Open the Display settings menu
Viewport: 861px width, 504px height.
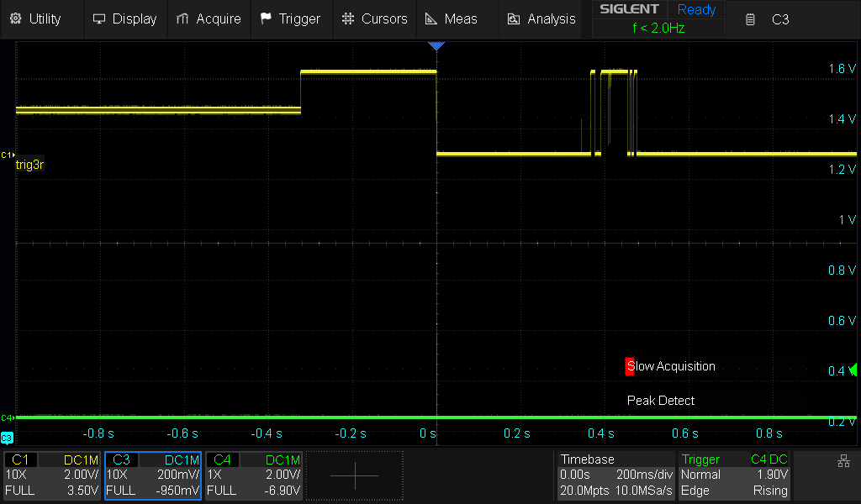(124, 18)
